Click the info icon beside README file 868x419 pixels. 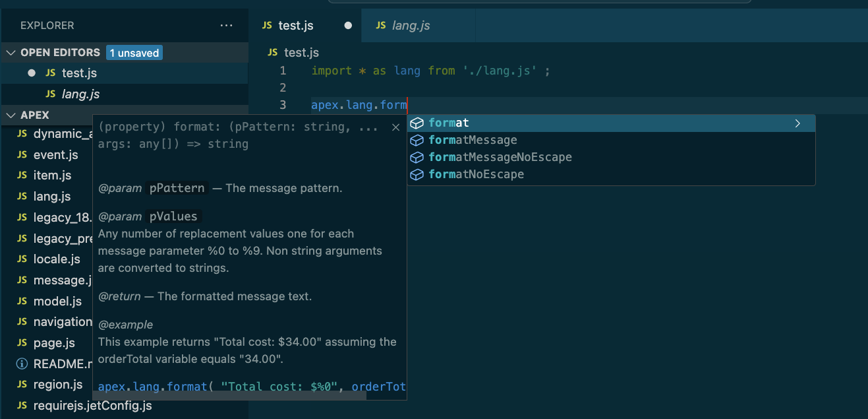tap(22, 364)
